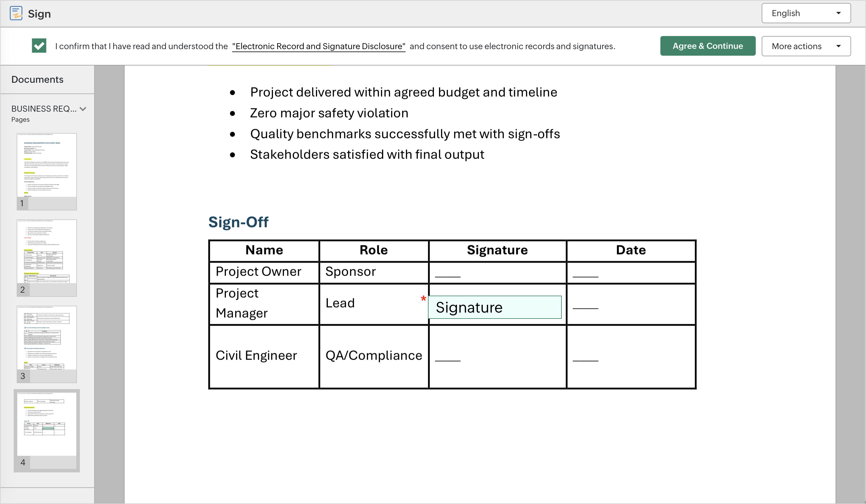Click the BUSINESS REQ document name
This screenshot has width=866, height=504.
44,109
